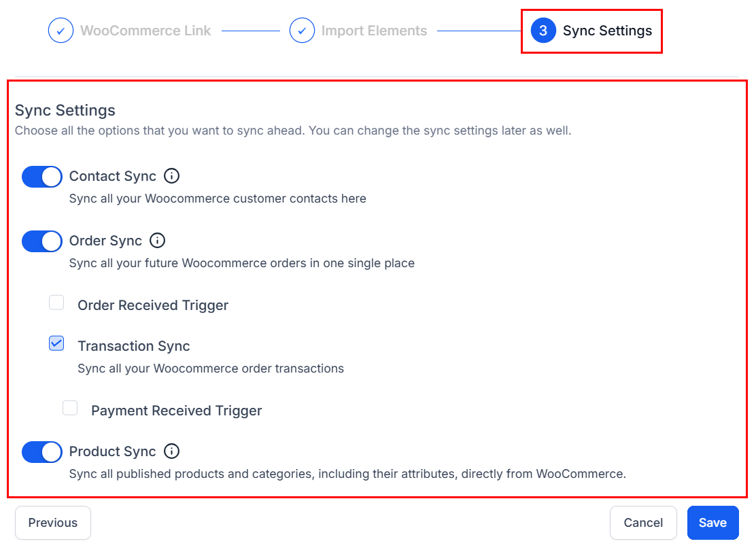The image size is (756, 552).
Task: Switch off the Product Sync toggle
Action: click(42, 451)
